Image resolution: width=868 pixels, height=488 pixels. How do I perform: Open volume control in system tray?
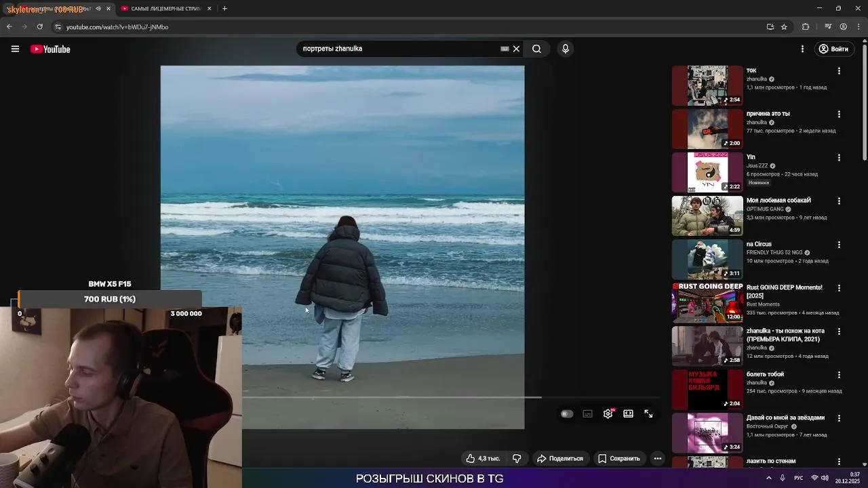coord(825,478)
